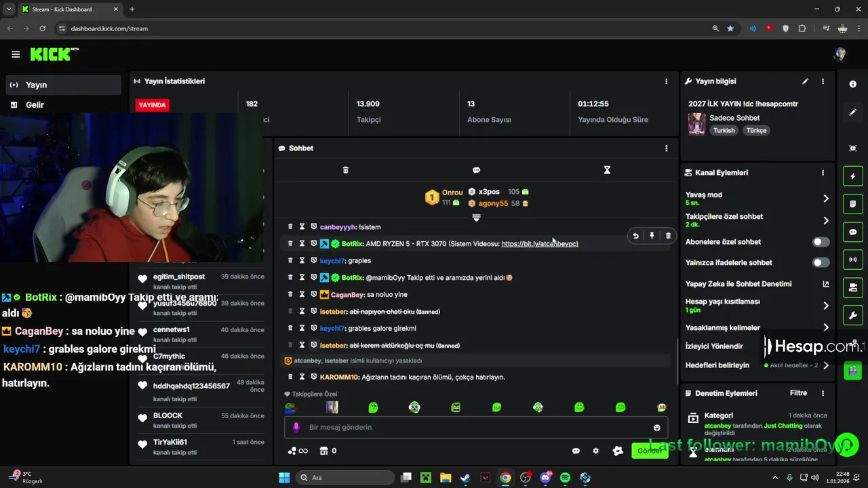Click the trash icon tab in Sohbet
Image resolution: width=868 pixels, height=488 pixels.
(x=345, y=170)
